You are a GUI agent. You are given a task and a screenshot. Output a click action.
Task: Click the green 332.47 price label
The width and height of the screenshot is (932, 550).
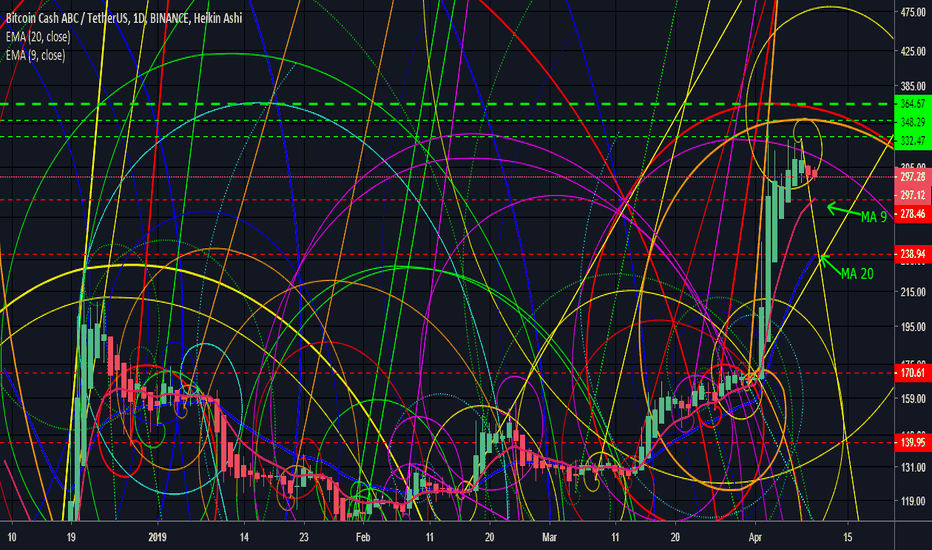[913, 141]
